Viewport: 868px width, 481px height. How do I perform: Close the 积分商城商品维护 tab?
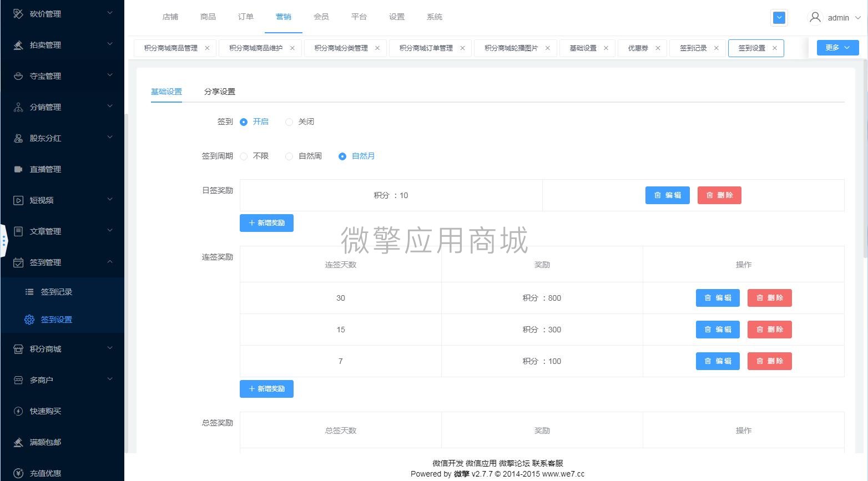pos(292,48)
